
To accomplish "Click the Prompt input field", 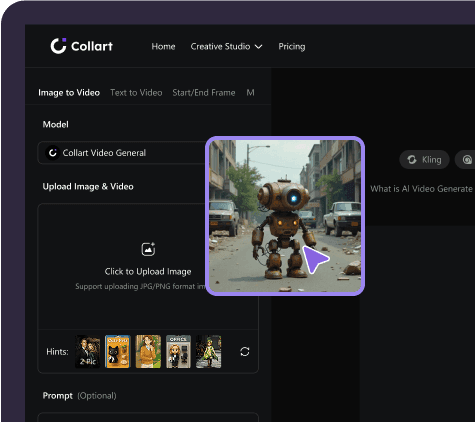I will point(148,417).
